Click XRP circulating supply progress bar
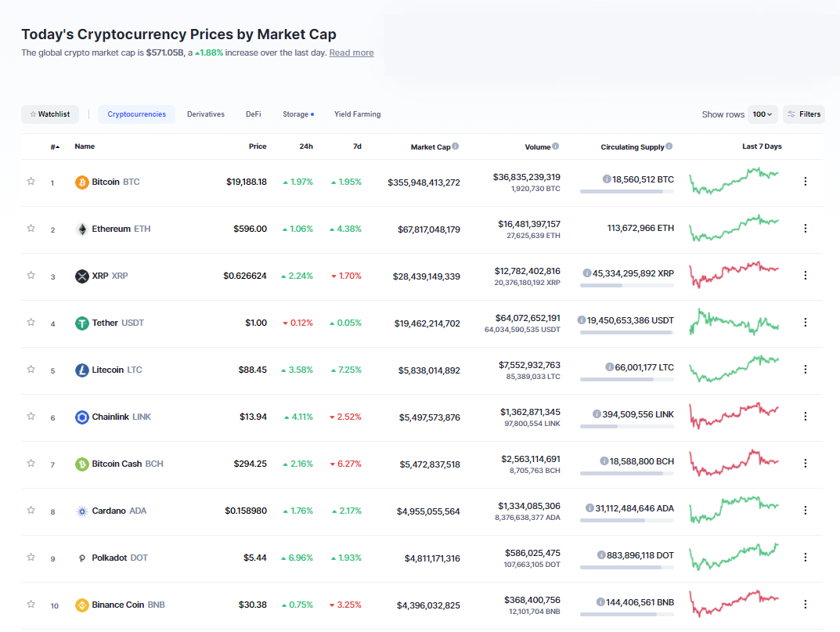Viewport: 840px width, 632px height. (627, 285)
